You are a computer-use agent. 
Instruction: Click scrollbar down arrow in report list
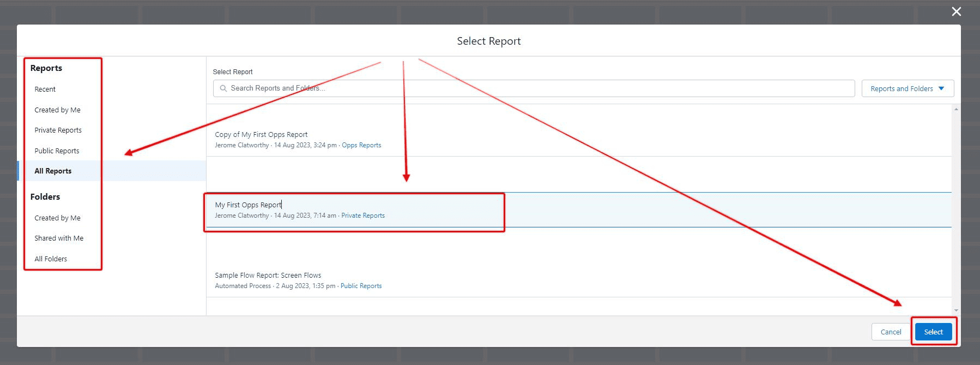point(956,310)
